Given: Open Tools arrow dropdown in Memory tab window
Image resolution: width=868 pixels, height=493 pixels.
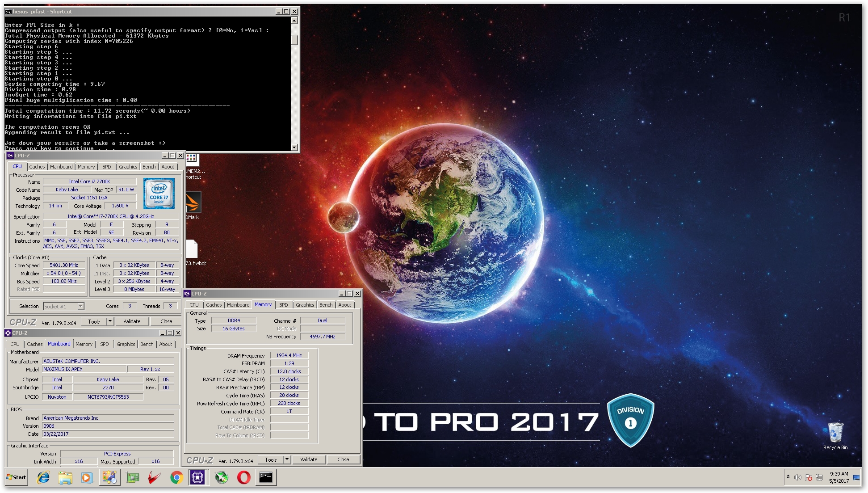Looking at the screenshot, I should click(287, 459).
